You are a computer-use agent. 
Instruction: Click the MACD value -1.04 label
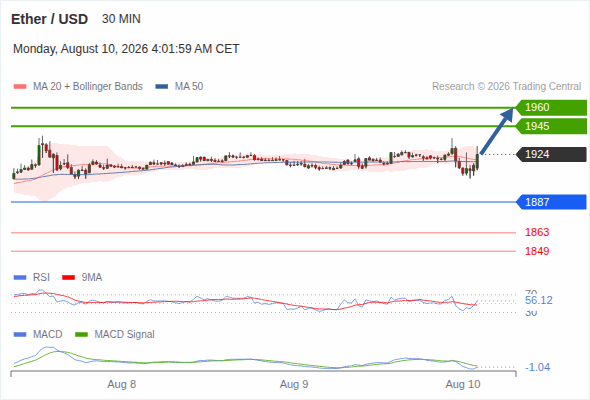tap(537, 367)
